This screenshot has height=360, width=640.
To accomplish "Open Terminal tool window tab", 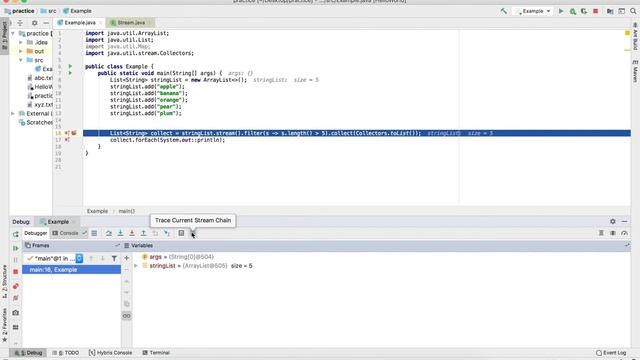I will (156, 353).
